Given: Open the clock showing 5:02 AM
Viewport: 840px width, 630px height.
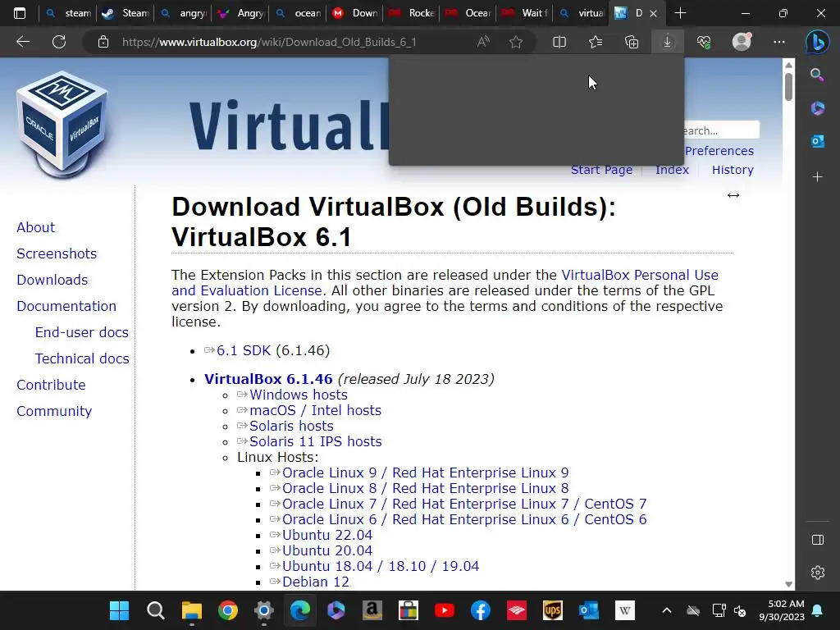Looking at the screenshot, I should click(x=782, y=610).
